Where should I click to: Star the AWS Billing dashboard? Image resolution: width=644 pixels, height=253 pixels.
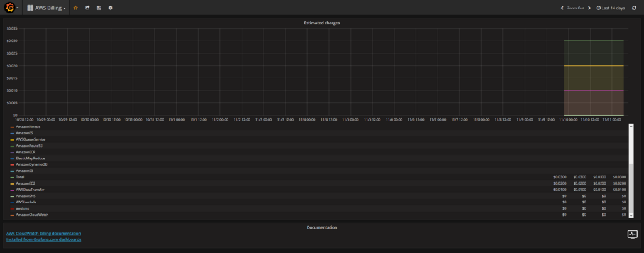(x=75, y=8)
